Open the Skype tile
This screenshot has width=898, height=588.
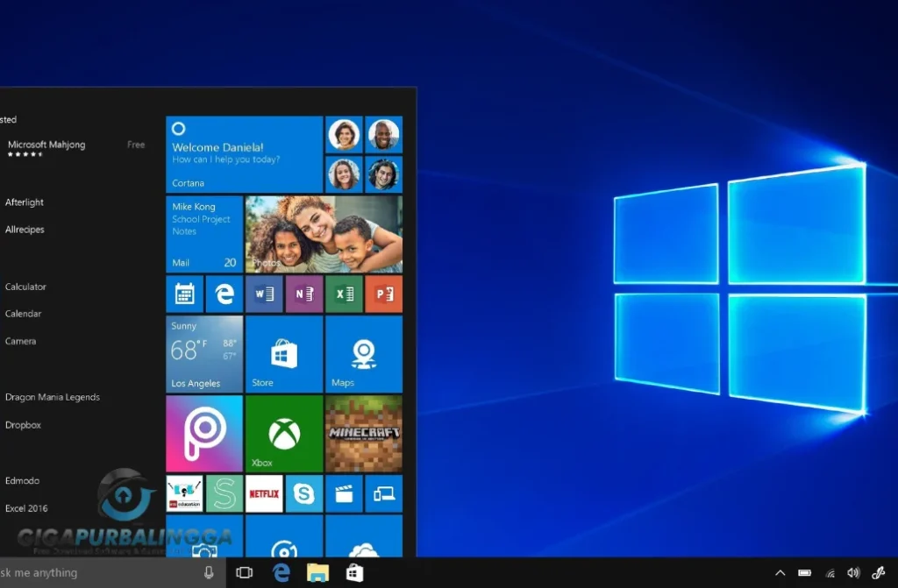303,493
